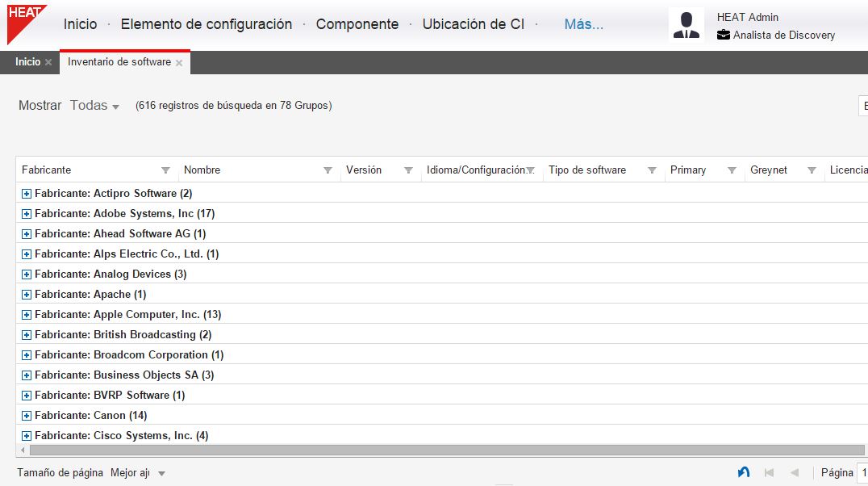Filter the Primary column

(x=732, y=170)
